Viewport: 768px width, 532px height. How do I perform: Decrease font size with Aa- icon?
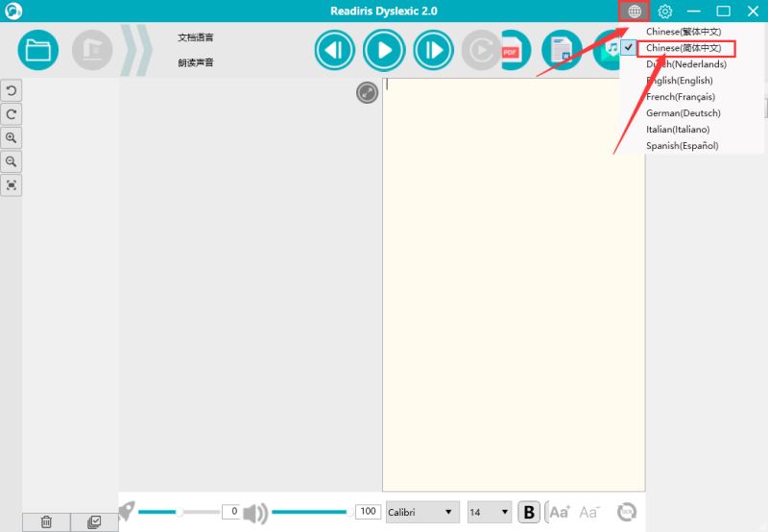589,513
